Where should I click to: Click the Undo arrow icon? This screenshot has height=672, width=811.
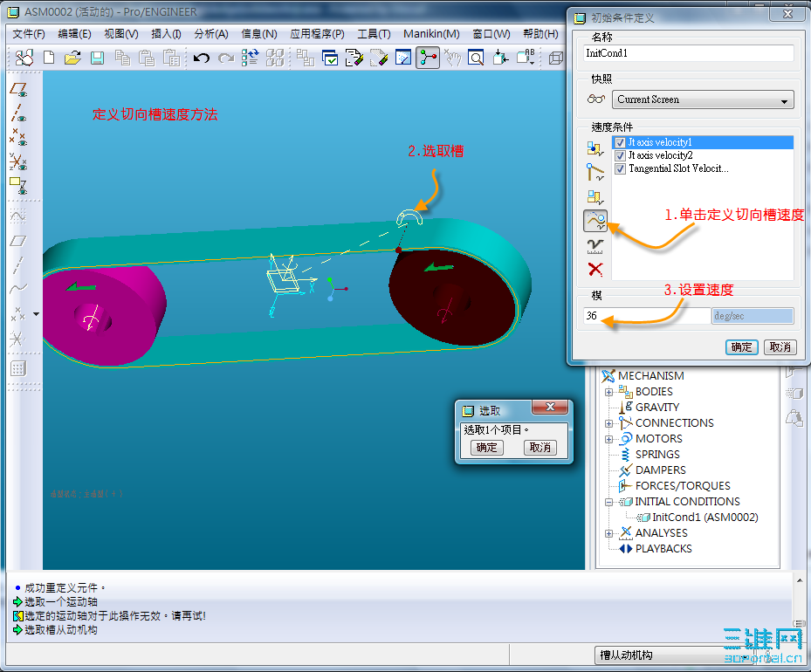[x=201, y=58]
